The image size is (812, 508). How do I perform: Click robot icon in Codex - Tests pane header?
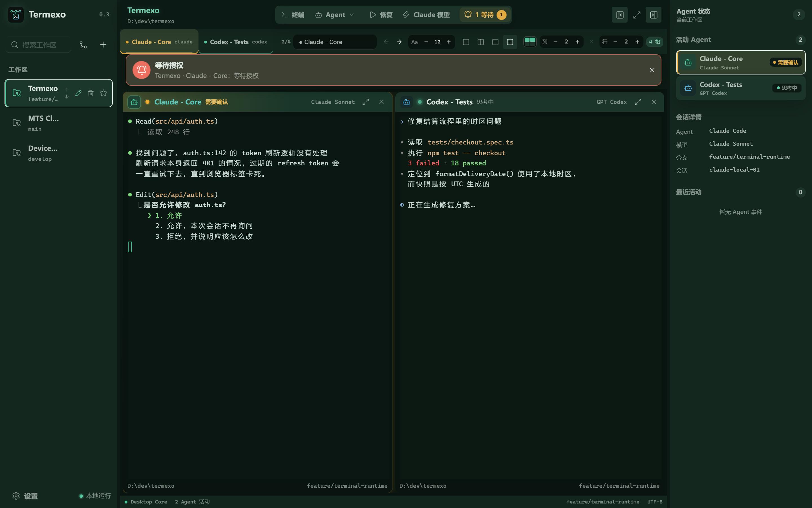[x=406, y=102]
